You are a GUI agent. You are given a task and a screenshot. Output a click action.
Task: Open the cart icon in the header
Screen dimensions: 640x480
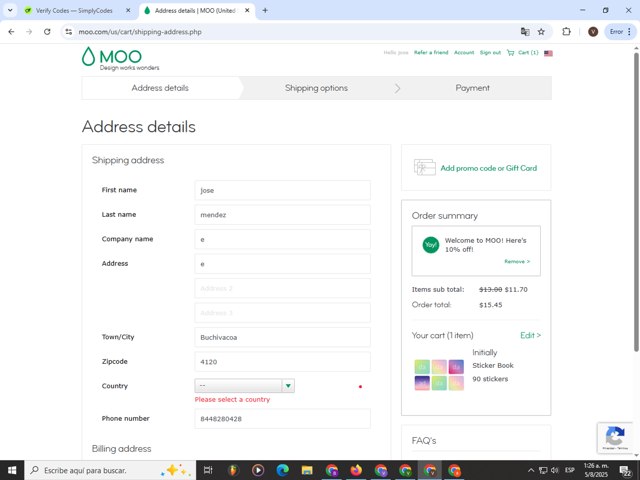(510, 53)
